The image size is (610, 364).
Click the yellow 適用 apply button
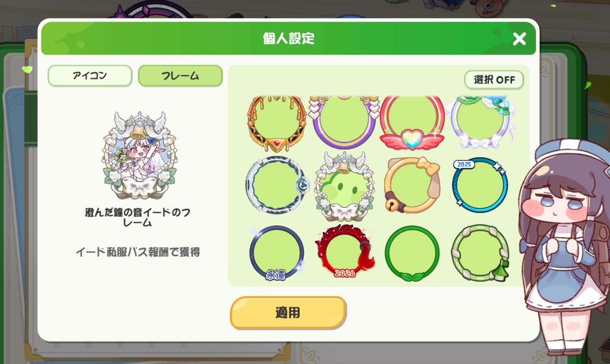(x=288, y=313)
